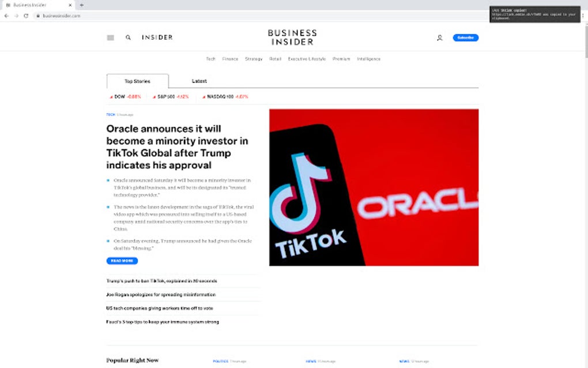Click the search magnifier icon
This screenshot has width=588, height=368.
pyautogui.click(x=128, y=37)
